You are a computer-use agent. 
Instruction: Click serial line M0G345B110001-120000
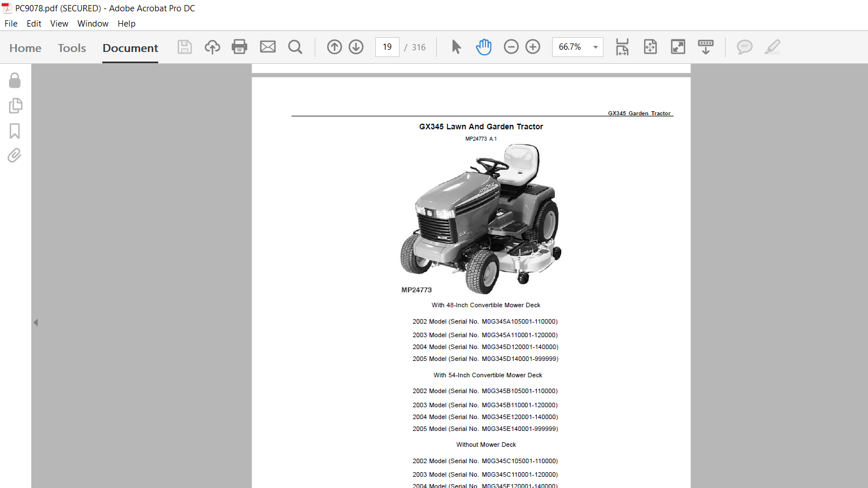point(485,405)
